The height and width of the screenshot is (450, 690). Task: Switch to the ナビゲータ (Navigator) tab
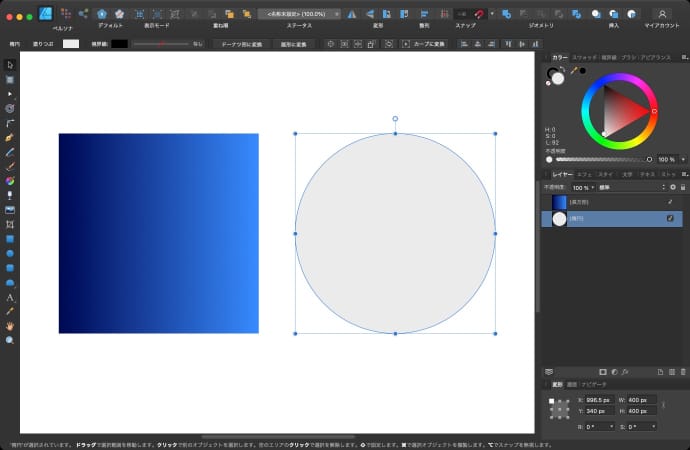595,384
